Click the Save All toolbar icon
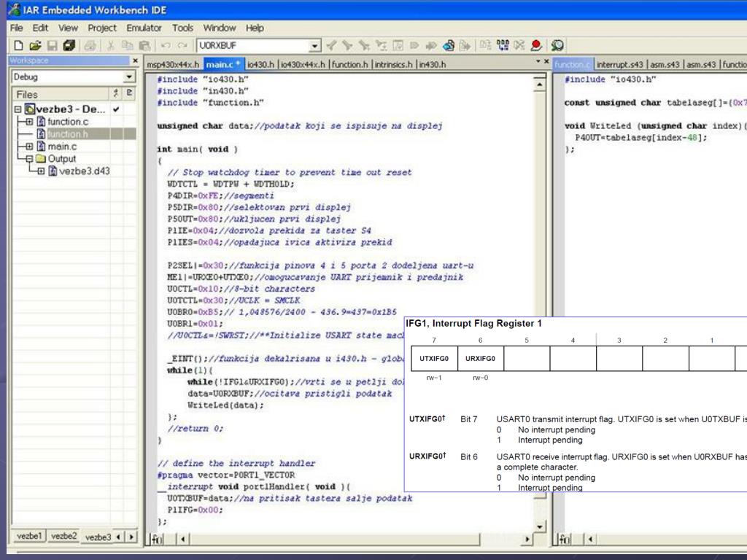The image size is (747, 560). [69, 45]
